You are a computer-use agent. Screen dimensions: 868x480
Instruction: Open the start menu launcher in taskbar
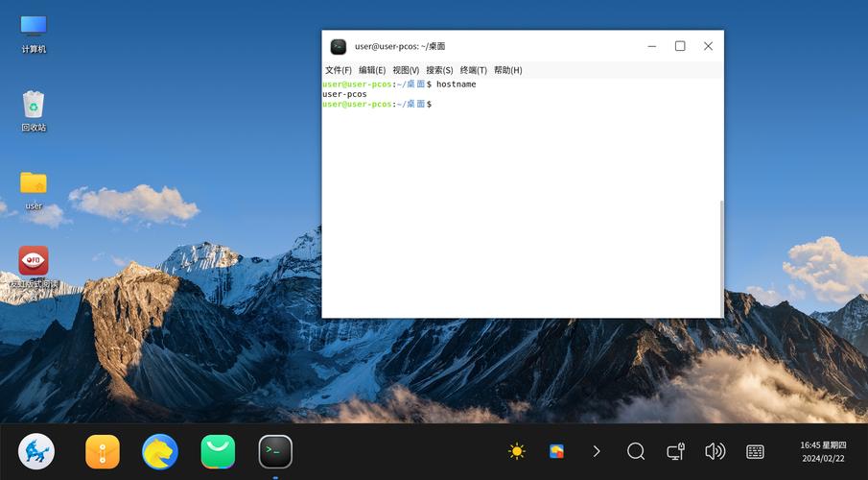[x=36, y=451]
